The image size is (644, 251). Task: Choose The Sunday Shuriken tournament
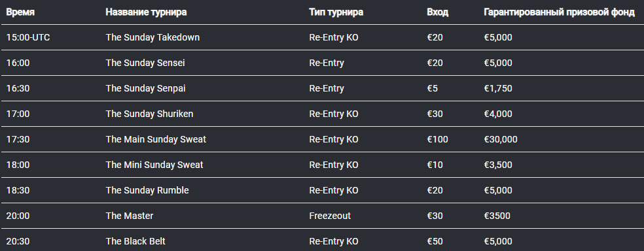[x=149, y=114]
